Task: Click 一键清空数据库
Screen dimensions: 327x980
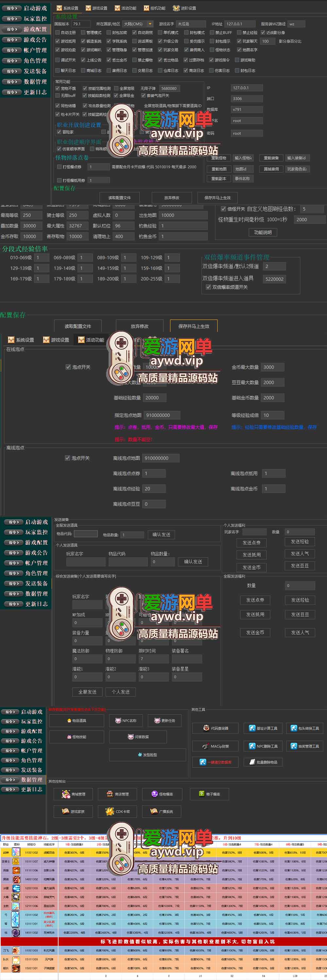Action: click(215, 762)
